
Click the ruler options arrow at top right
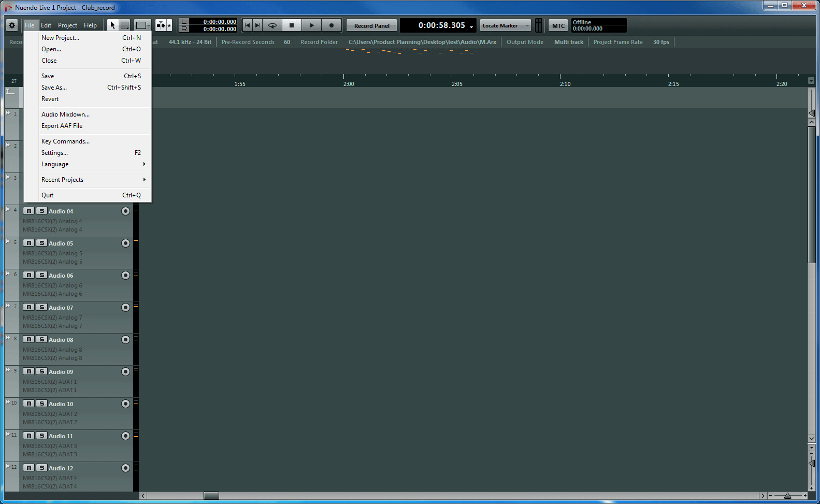pyautogui.click(x=811, y=80)
